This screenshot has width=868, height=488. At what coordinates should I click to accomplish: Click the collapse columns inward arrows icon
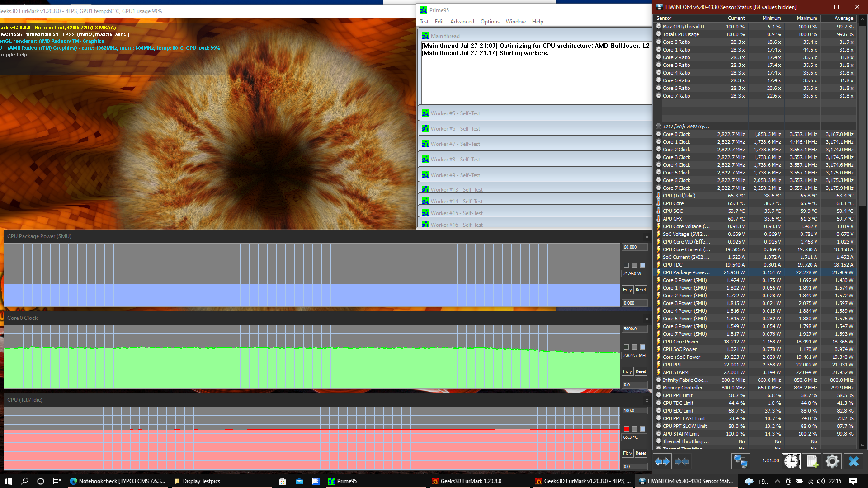(682, 461)
